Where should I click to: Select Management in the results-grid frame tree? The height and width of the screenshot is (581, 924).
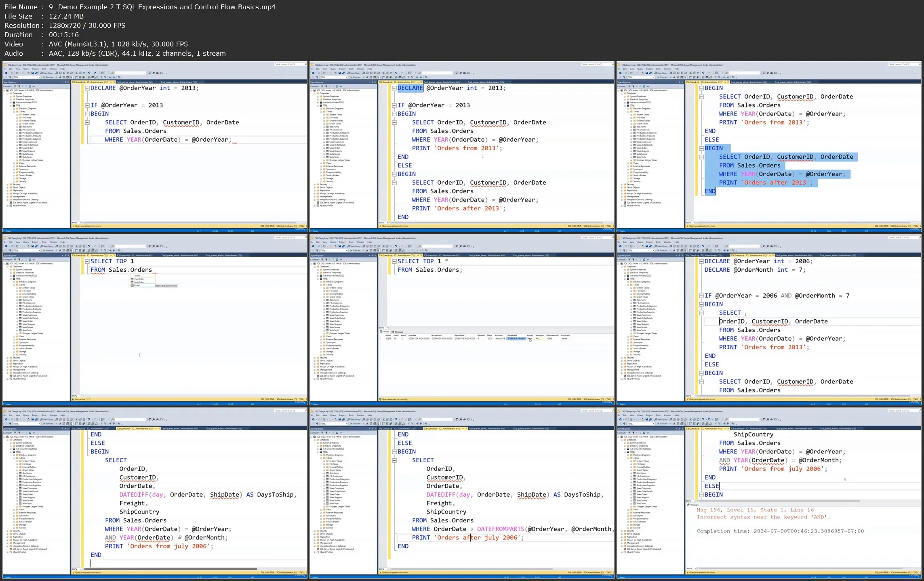tap(326, 370)
